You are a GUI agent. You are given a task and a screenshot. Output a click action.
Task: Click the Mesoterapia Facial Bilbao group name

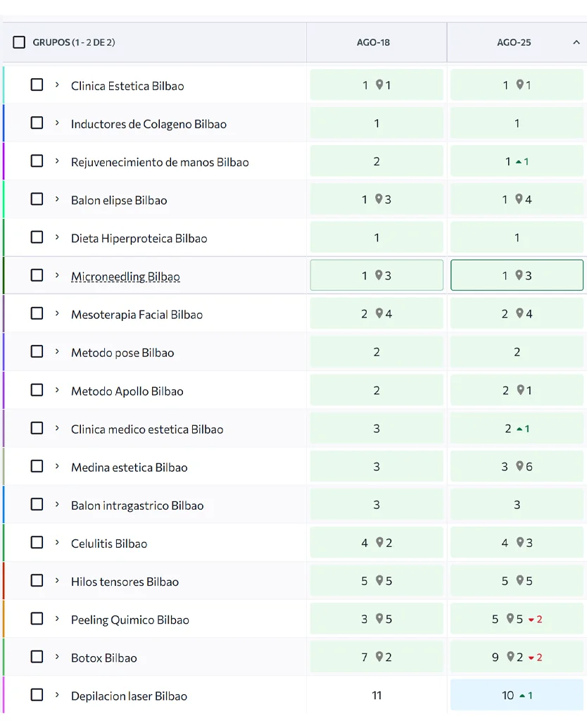[137, 315]
